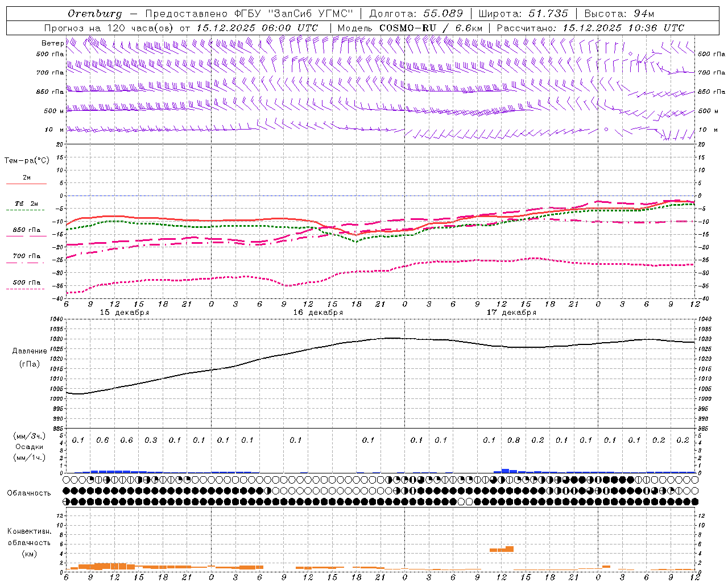728x582 pixels.
Task: Click the Конвективн. облачность label
Action: 29,537
